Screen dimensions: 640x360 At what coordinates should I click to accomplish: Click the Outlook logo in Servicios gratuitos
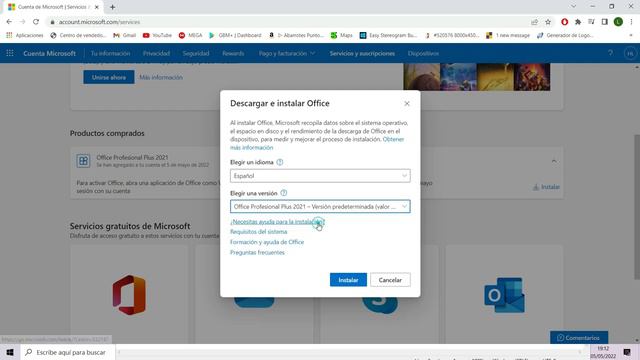pos(504,295)
